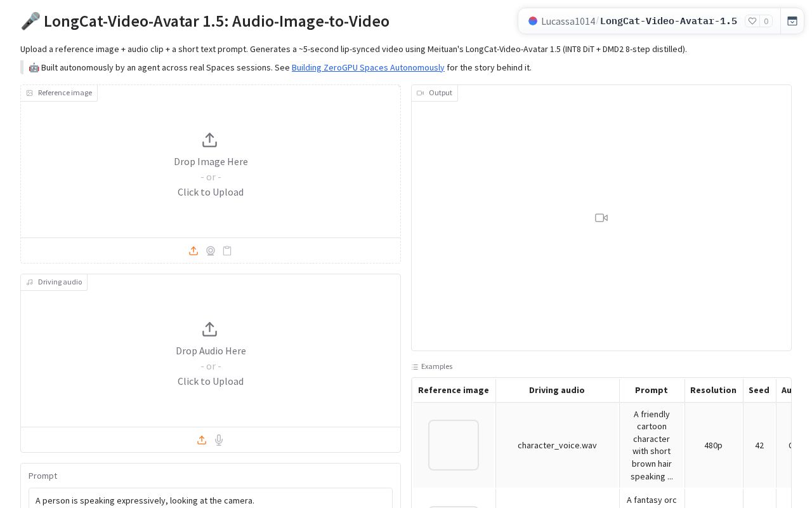Click into the Prompt text field
This screenshot has height=508, width=812.
pyautogui.click(x=211, y=500)
